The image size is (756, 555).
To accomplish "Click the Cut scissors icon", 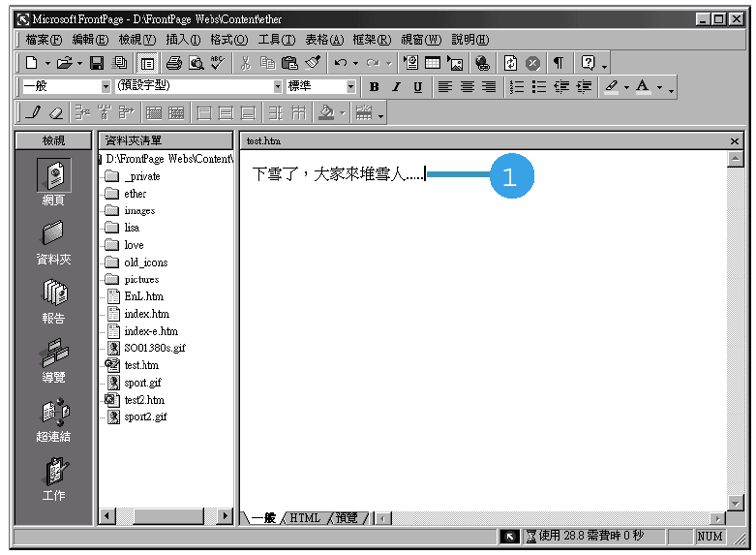I will click(x=246, y=63).
